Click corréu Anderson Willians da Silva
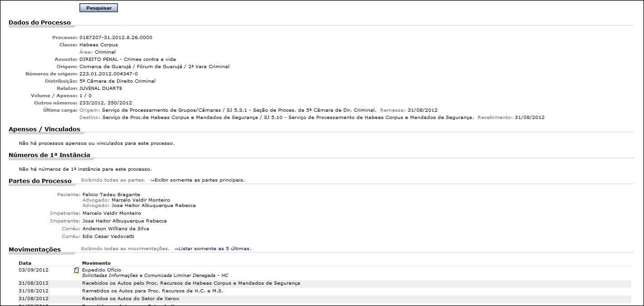644x306 pixels. click(116, 229)
